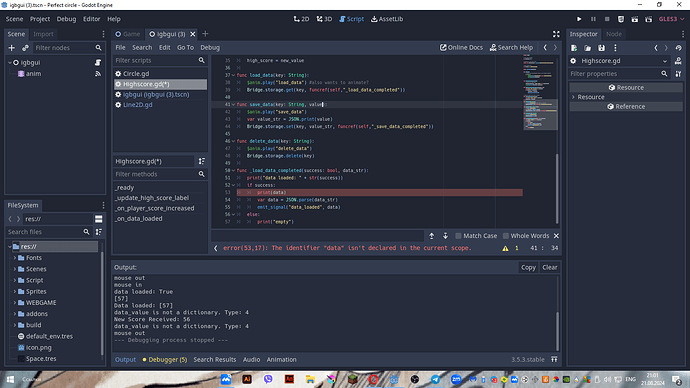
Task: Open the Go To menu
Action: (185, 48)
